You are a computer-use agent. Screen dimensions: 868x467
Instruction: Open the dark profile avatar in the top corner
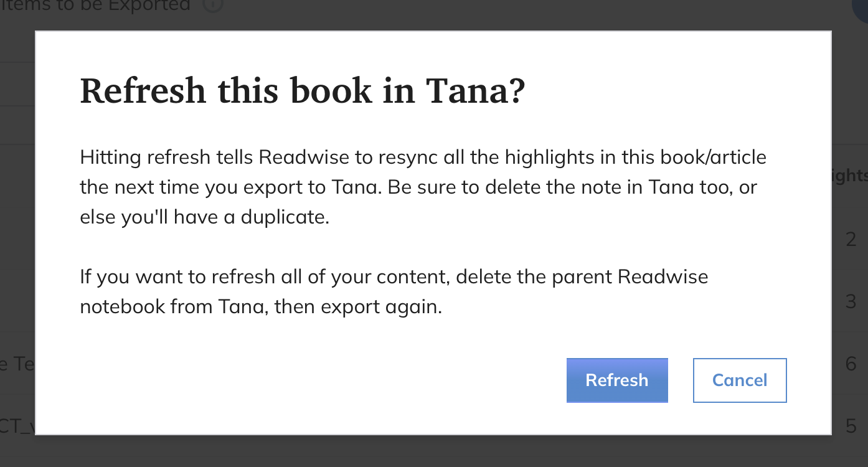pyautogui.click(x=861, y=9)
